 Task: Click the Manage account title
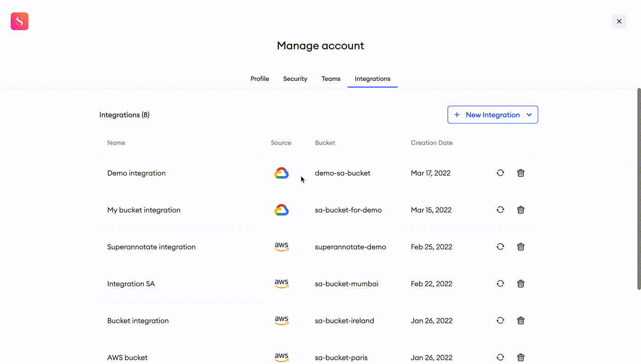click(320, 46)
